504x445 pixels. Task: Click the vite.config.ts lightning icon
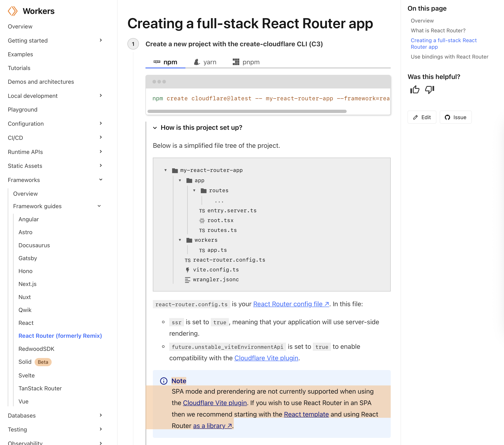[188, 270]
